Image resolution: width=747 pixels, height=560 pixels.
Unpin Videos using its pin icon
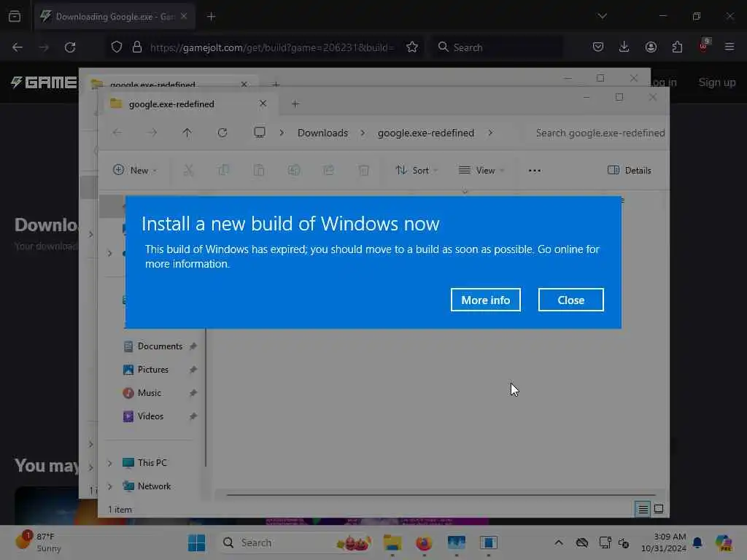coord(193,416)
